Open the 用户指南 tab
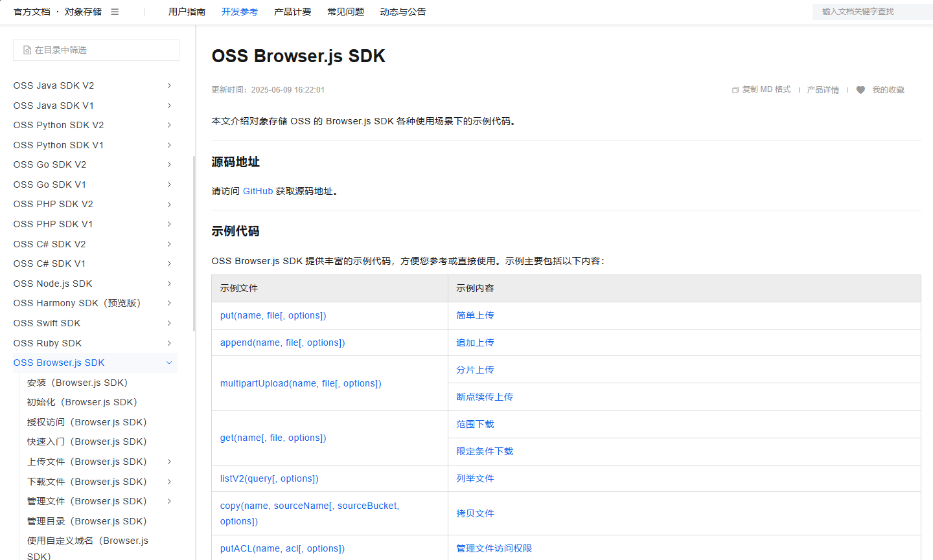The width and height of the screenshot is (933, 560). (187, 12)
